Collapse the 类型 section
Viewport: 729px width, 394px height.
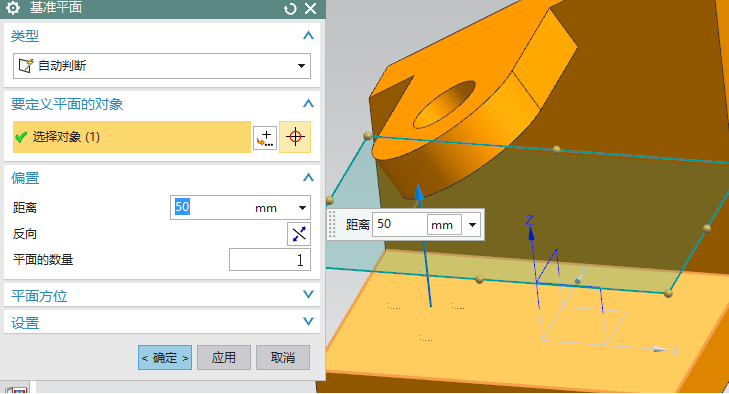[308, 36]
